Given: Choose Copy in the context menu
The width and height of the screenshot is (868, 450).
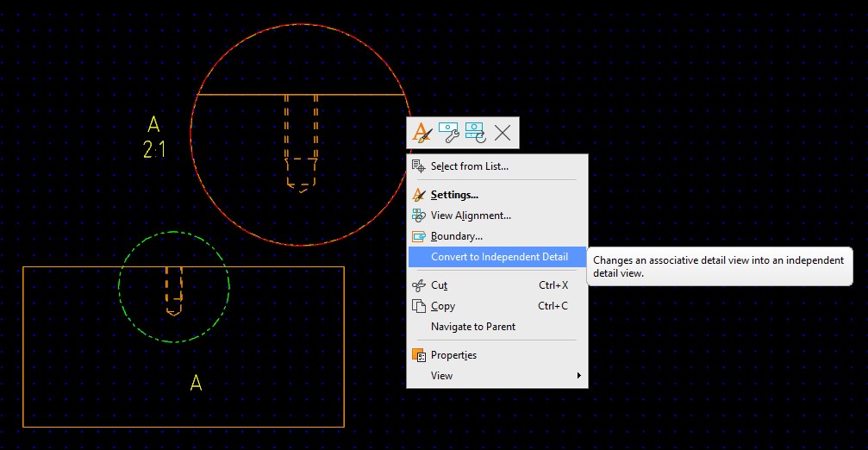Looking at the screenshot, I should pos(497,306).
